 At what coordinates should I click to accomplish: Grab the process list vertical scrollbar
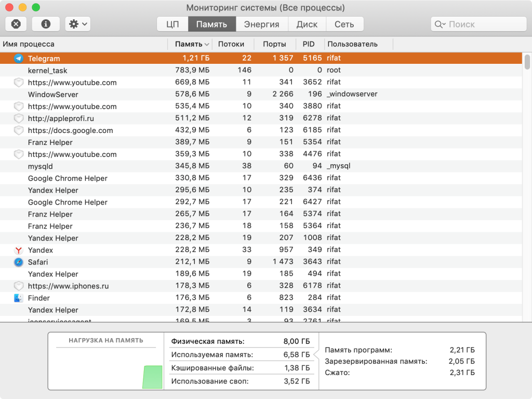[527, 62]
